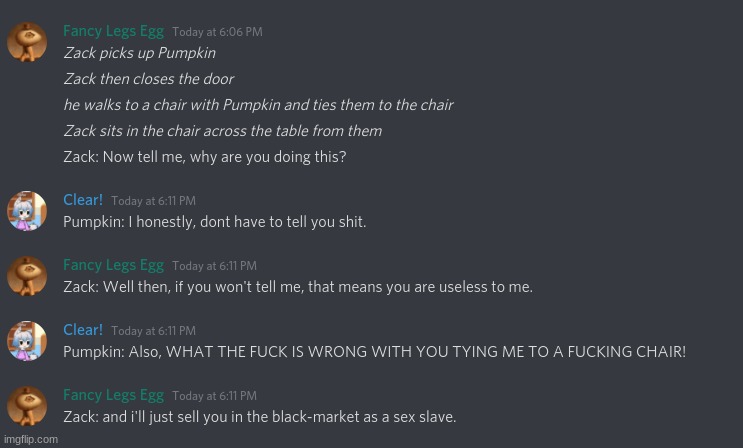Click first Clear! username

[83, 200]
